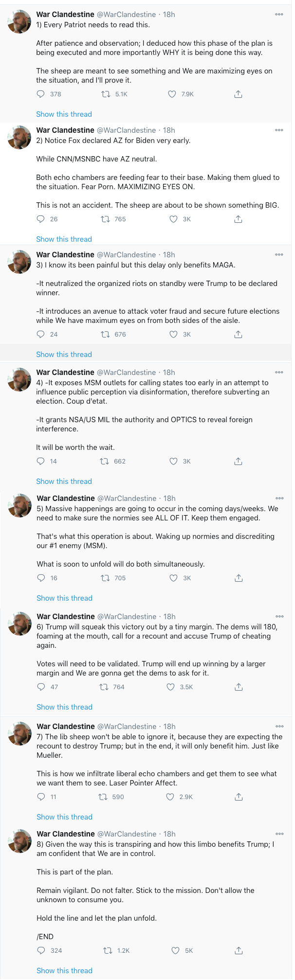The height and width of the screenshot is (980, 295).
Task: Like the tweet showing 3.5K likes
Action: tap(170, 687)
